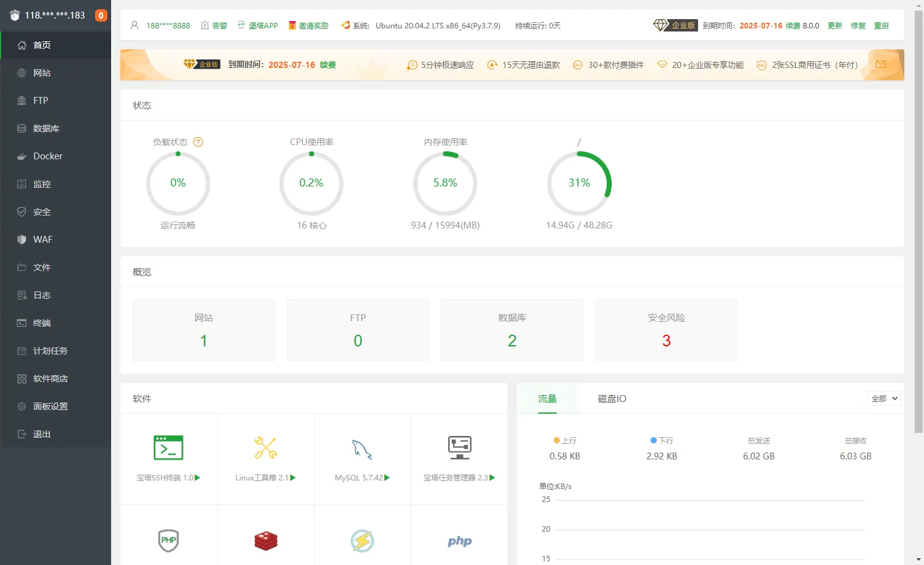Click the 退出 logout sidebar icon
Viewport: 924px width, 565px height.
pyautogui.click(x=22, y=434)
